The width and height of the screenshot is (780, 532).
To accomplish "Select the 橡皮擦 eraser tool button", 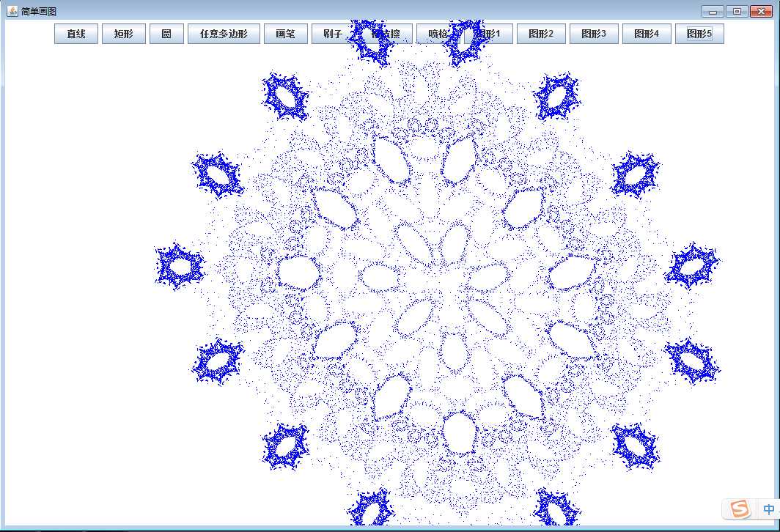I will 386,34.
